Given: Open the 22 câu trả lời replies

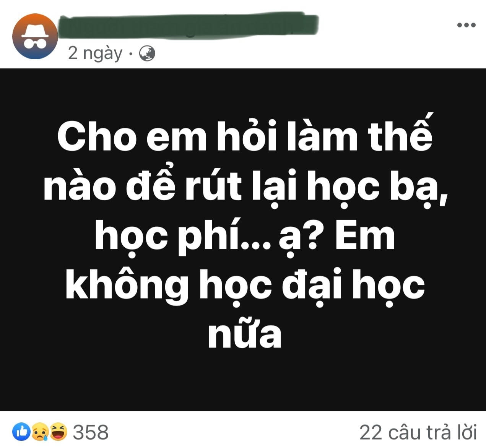Looking at the screenshot, I should [x=418, y=432].
